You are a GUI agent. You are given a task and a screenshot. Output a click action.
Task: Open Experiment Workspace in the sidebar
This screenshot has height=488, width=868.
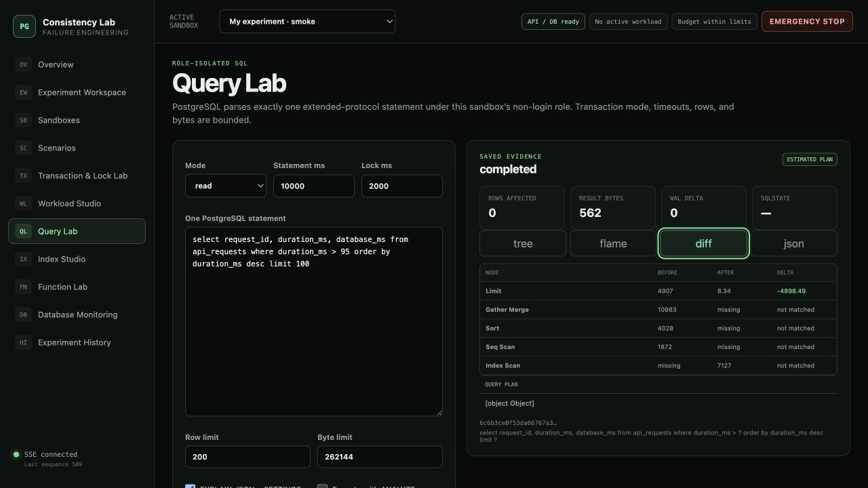coord(77,92)
